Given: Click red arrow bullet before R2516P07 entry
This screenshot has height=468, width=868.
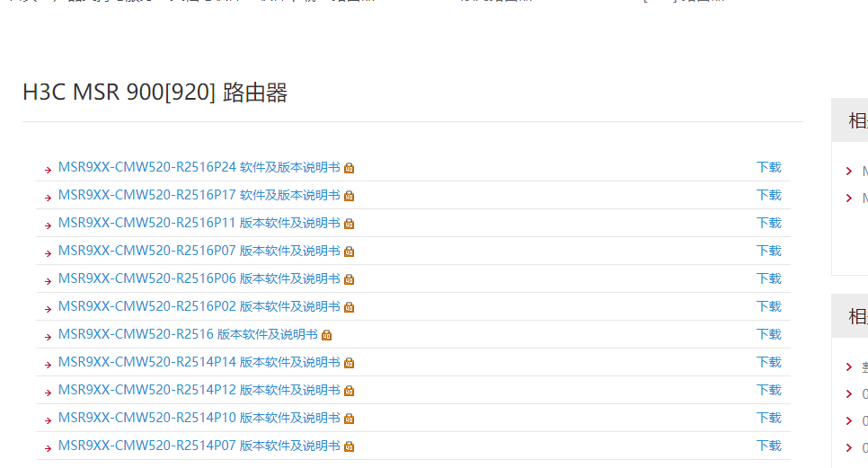Looking at the screenshot, I should pyautogui.click(x=49, y=253).
